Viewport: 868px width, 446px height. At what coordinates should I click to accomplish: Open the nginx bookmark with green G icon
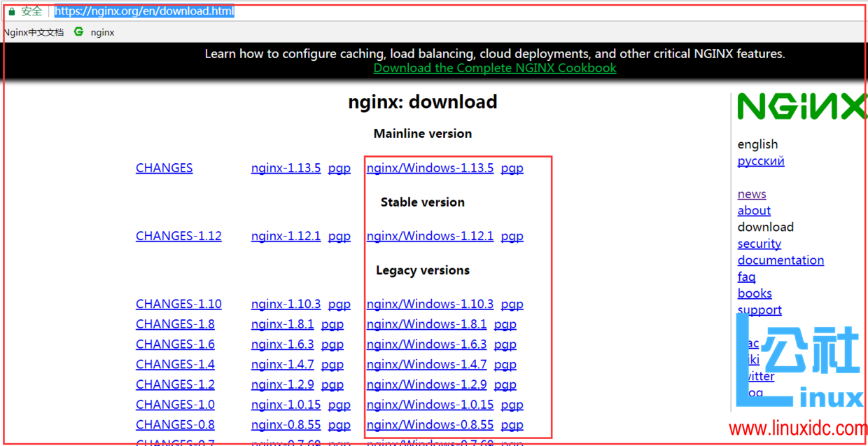pyautogui.click(x=94, y=32)
